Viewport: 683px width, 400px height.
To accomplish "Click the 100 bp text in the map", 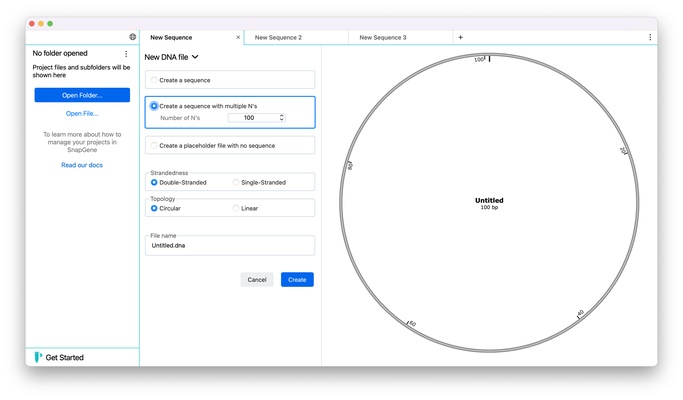I will coord(489,207).
